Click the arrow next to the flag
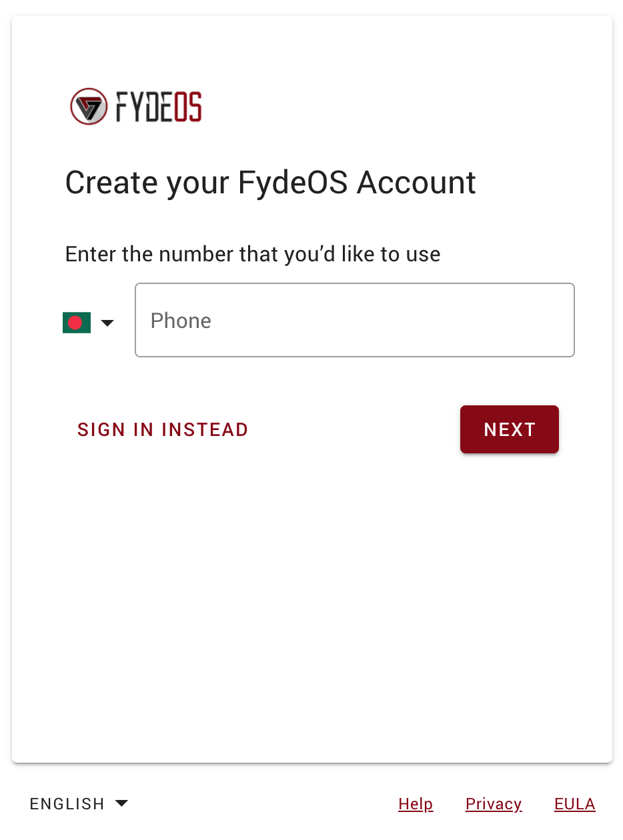Viewport: 623px width, 840px height. coord(107,323)
